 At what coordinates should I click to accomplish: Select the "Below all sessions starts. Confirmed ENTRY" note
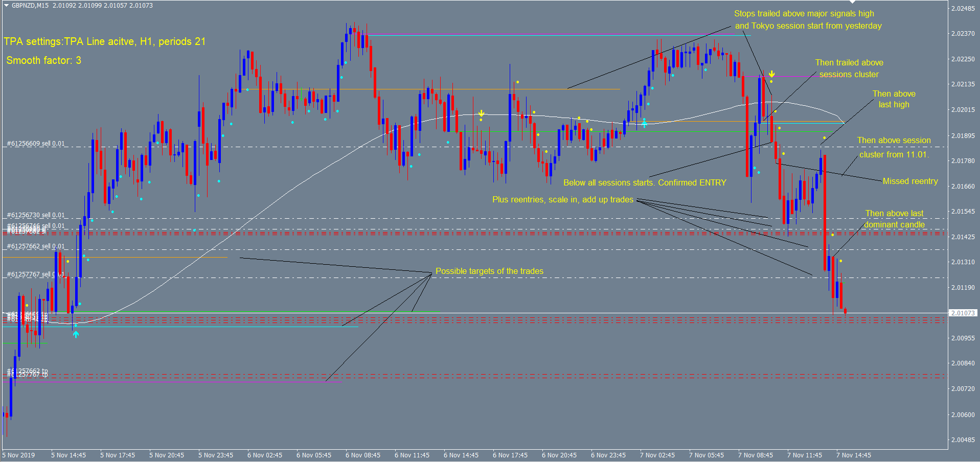click(645, 182)
